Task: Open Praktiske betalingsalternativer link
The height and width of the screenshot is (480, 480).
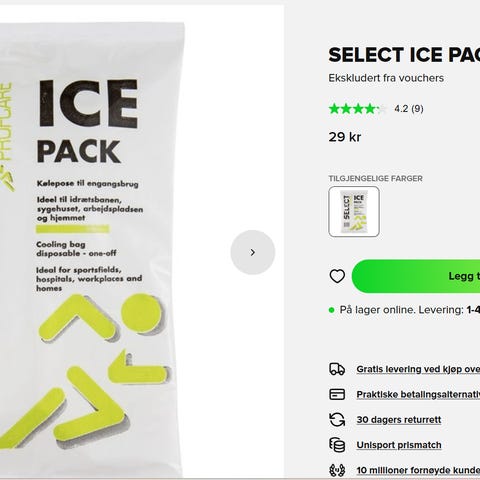Action: point(418,395)
